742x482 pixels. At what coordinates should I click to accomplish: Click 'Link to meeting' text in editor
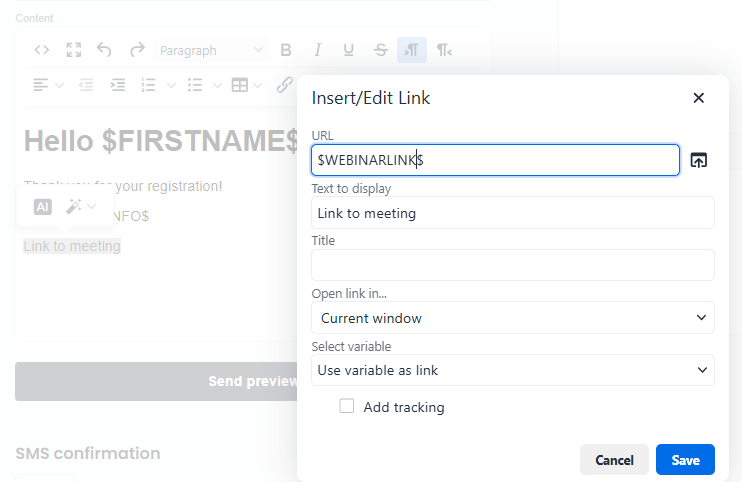[x=72, y=246]
